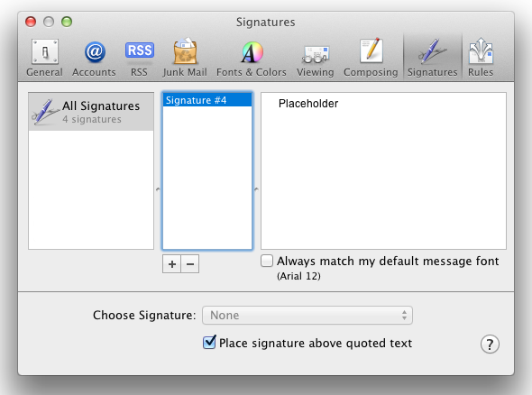The height and width of the screenshot is (395, 532).
Task: Select Signature #4 in the list
Action: pyautogui.click(x=207, y=100)
